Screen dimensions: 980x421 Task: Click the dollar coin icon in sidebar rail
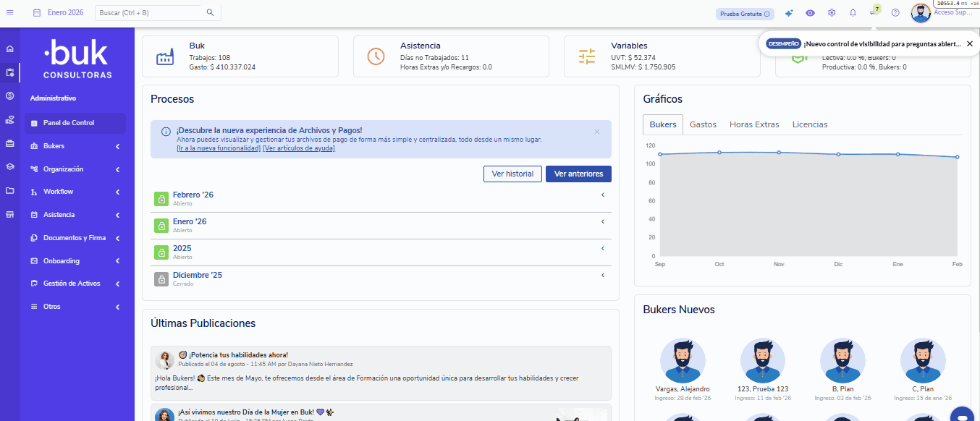pyautogui.click(x=10, y=95)
